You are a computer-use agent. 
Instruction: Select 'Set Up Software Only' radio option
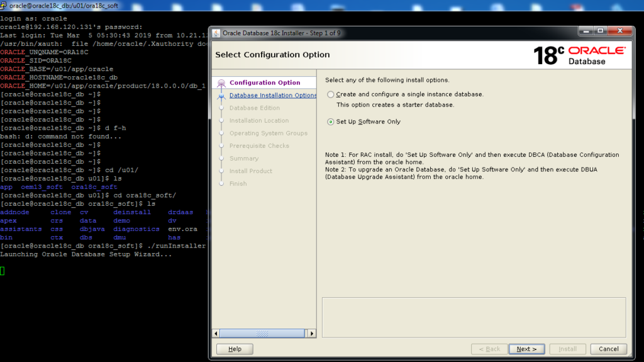tap(331, 122)
